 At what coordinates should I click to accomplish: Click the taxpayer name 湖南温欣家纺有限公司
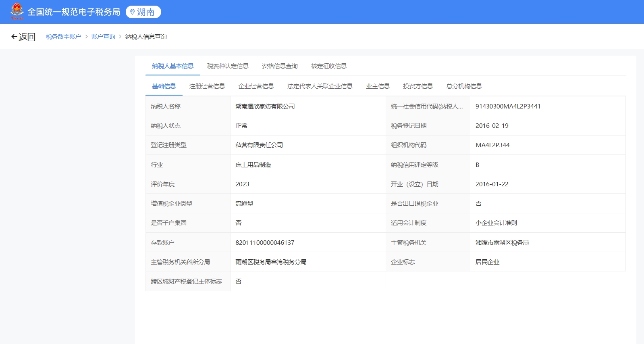(265, 106)
